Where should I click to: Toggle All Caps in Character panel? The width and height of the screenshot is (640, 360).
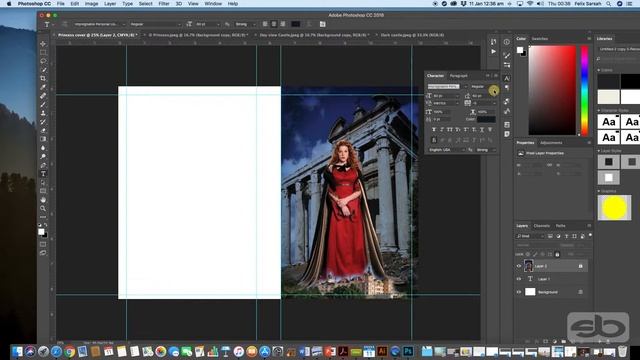pyautogui.click(x=450, y=129)
